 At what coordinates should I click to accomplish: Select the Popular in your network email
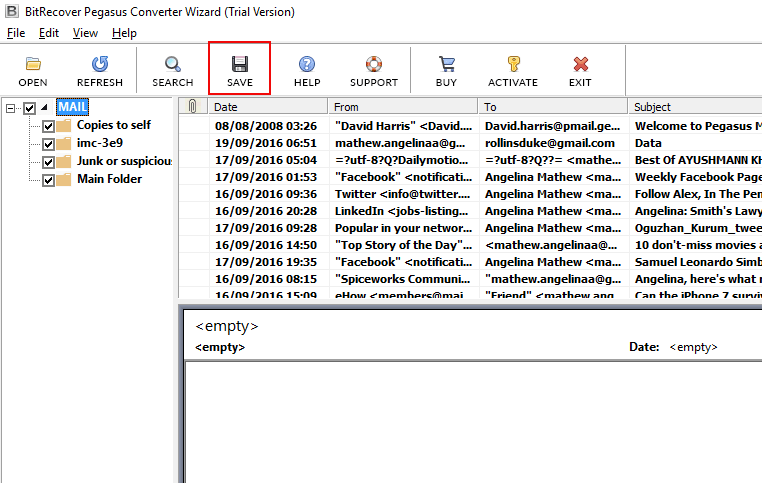click(x=470, y=228)
